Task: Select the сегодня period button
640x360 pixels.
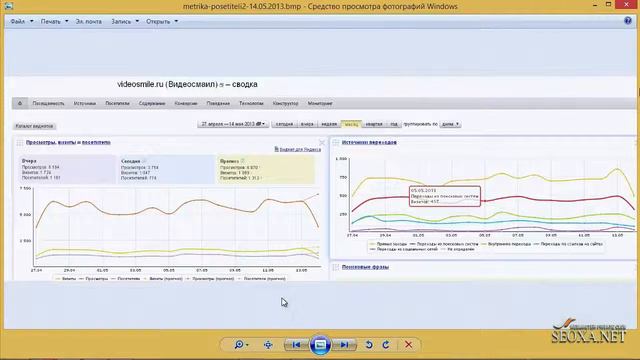Action: tap(284, 124)
